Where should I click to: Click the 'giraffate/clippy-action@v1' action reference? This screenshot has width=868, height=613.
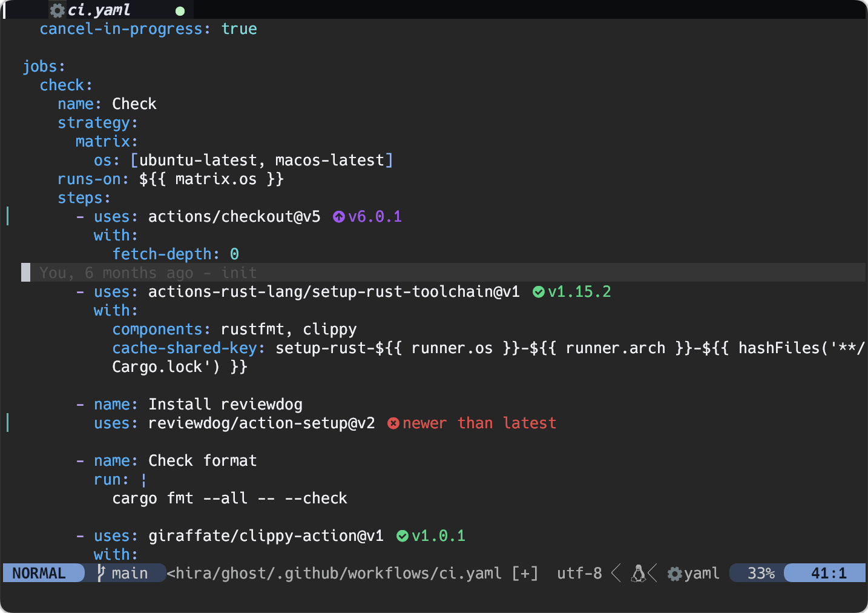pos(266,536)
